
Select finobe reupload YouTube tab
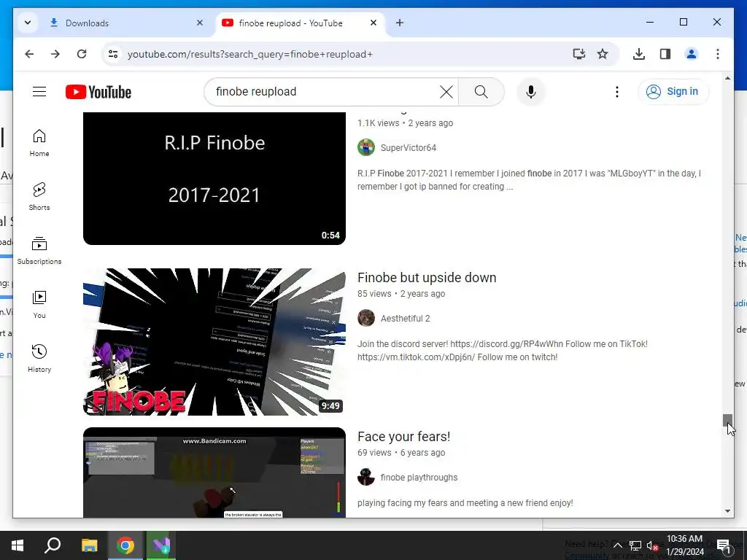tap(290, 23)
